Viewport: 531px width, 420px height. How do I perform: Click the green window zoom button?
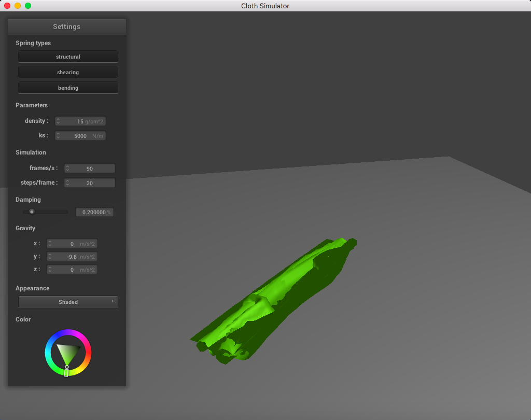coord(28,6)
